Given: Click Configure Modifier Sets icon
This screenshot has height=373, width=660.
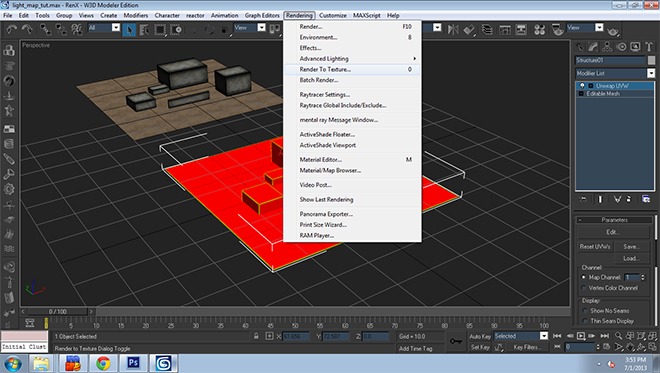Looking at the screenshot, I should (x=646, y=199).
